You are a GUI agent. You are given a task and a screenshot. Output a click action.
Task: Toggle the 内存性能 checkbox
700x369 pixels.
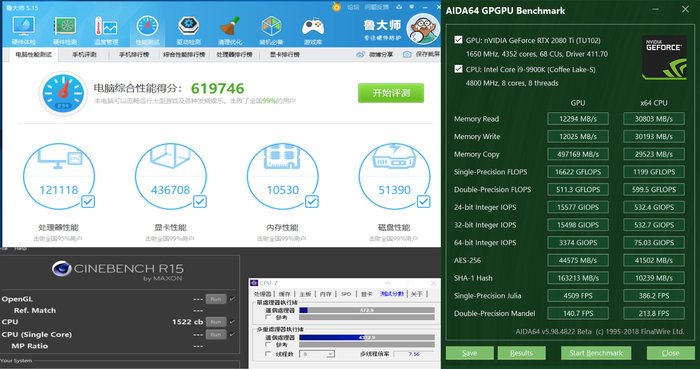[312, 202]
